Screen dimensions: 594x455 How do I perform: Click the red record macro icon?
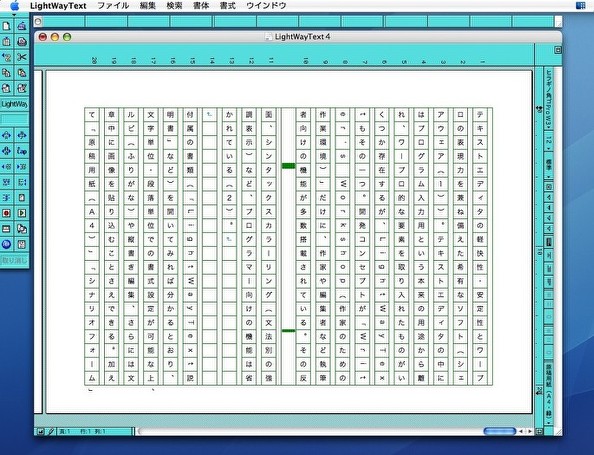coord(6,213)
